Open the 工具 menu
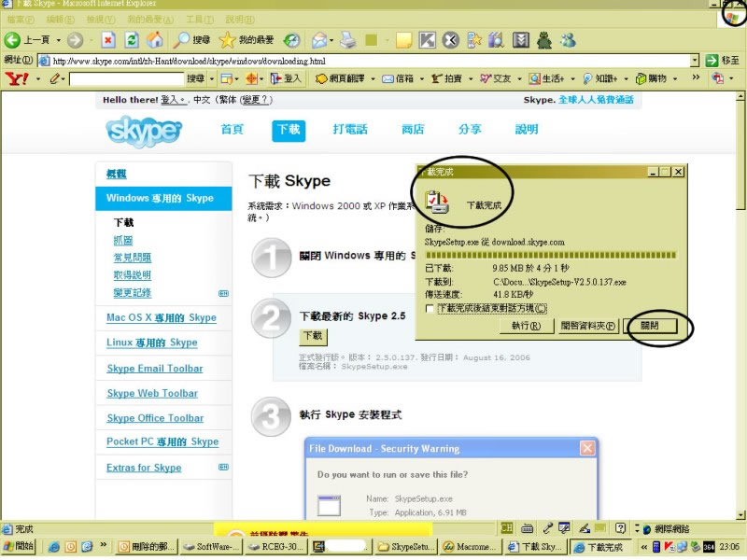The height and width of the screenshot is (560, 747). tap(200, 20)
